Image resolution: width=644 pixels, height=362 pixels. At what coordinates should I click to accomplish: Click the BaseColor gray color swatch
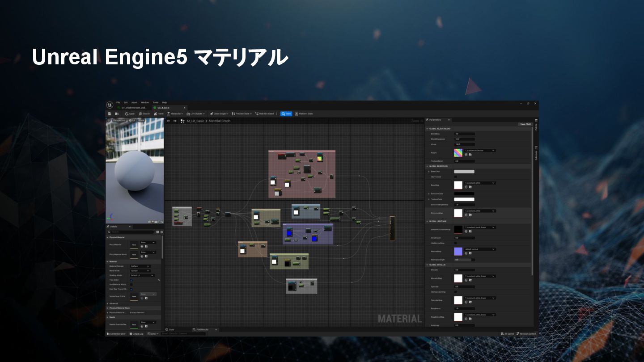[x=464, y=172]
